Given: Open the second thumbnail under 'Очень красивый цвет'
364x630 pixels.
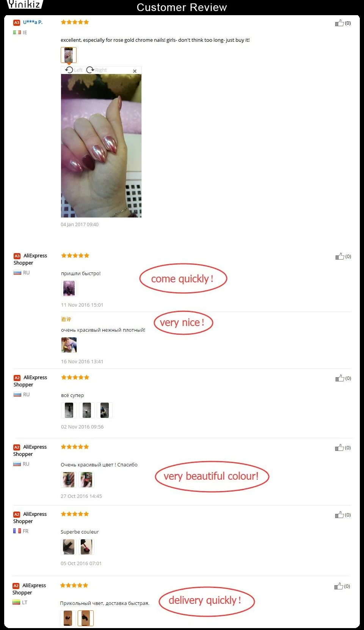Looking at the screenshot, I should [86, 480].
